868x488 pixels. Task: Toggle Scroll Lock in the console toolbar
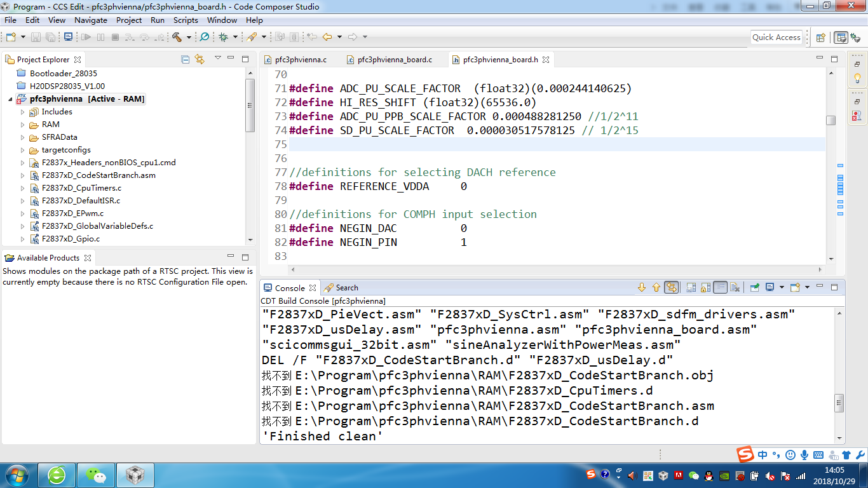[705, 288]
